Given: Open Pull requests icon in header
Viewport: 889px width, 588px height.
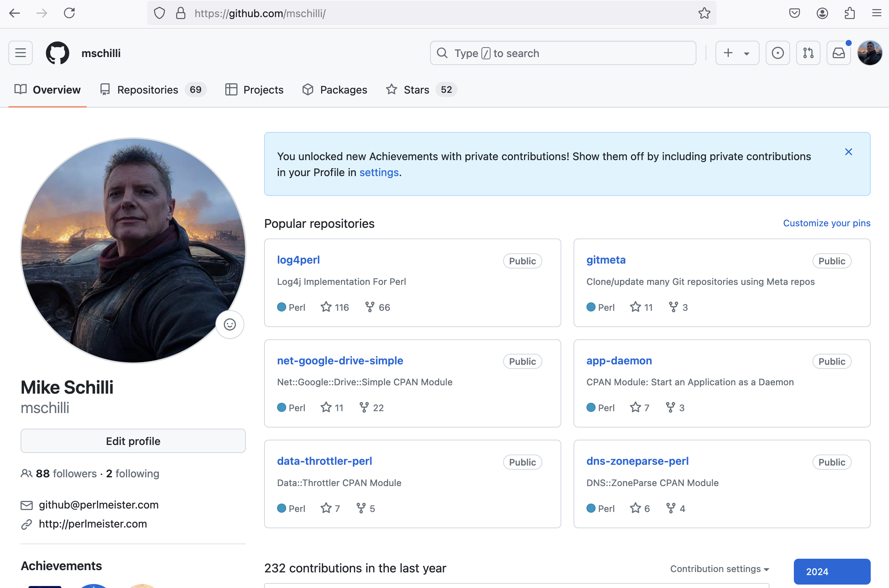Looking at the screenshot, I should 808,53.
